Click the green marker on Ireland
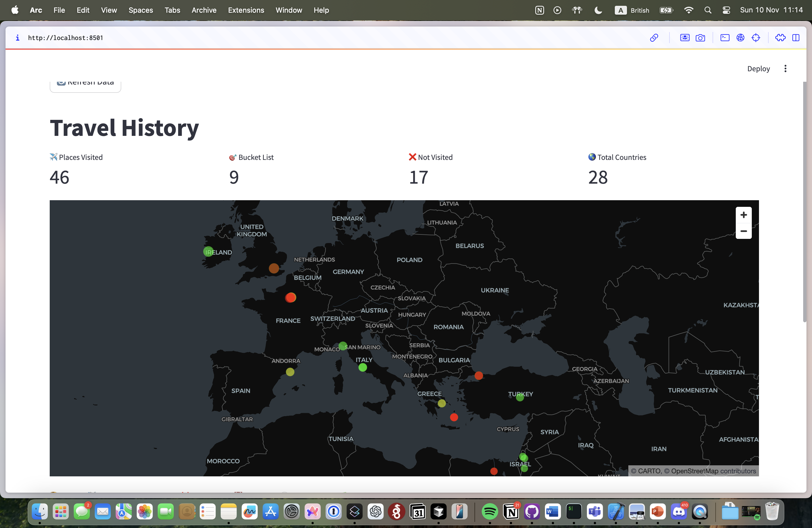The width and height of the screenshot is (812, 528). [208, 252]
